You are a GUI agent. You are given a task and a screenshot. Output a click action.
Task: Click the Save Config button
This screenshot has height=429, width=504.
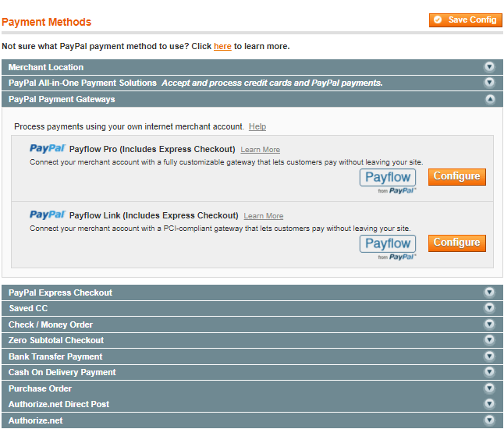click(x=465, y=20)
